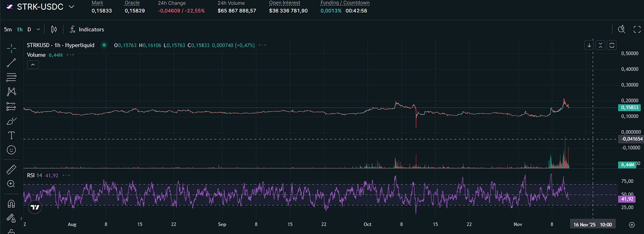644x234 pixels.
Task: Click the Sep label on time axis
Action: coord(222,225)
